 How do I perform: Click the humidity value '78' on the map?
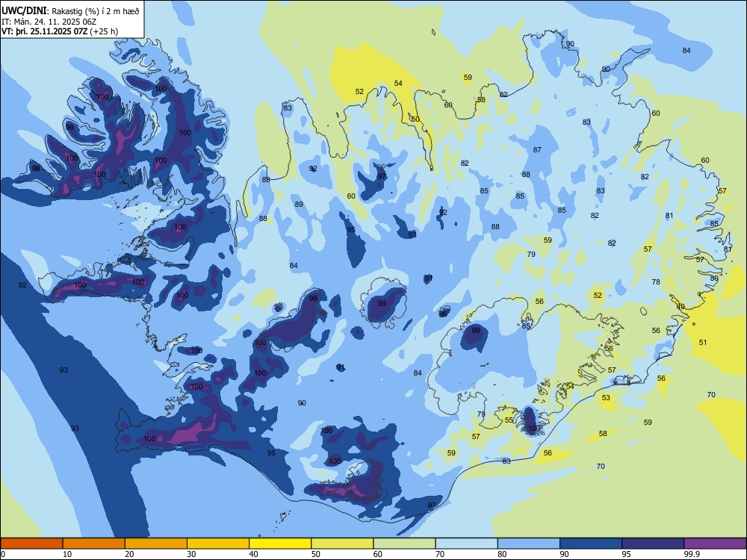click(656, 281)
